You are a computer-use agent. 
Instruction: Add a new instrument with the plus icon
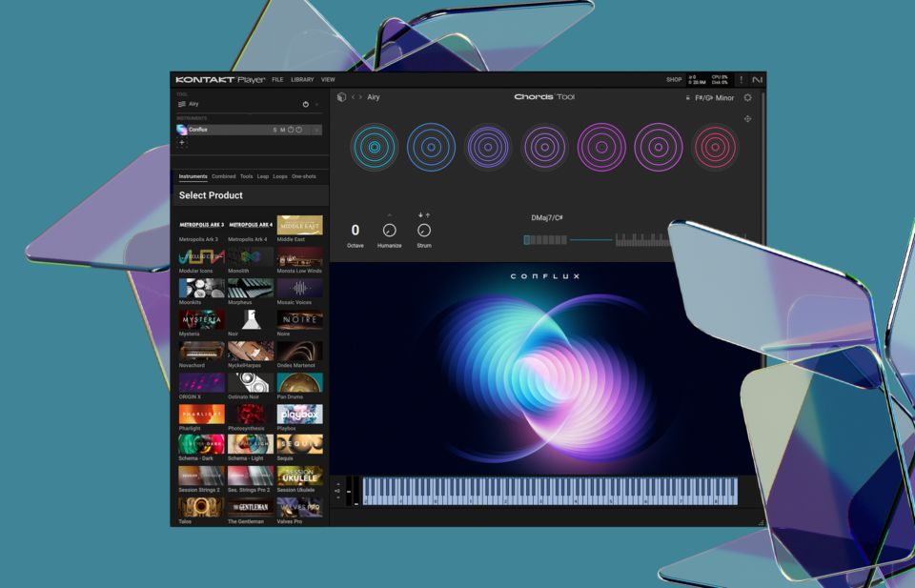[181, 141]
